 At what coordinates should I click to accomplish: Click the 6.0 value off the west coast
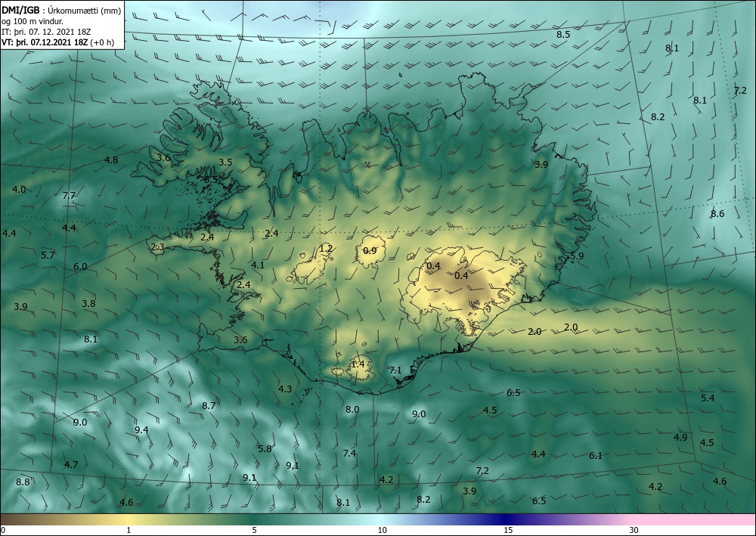click(x=81, y=267)
